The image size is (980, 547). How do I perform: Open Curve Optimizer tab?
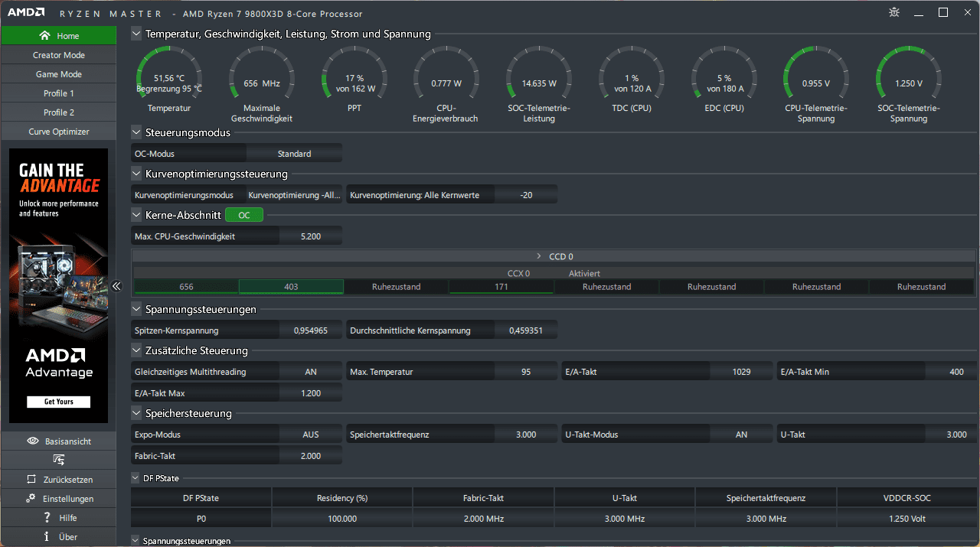coord(59,132)
